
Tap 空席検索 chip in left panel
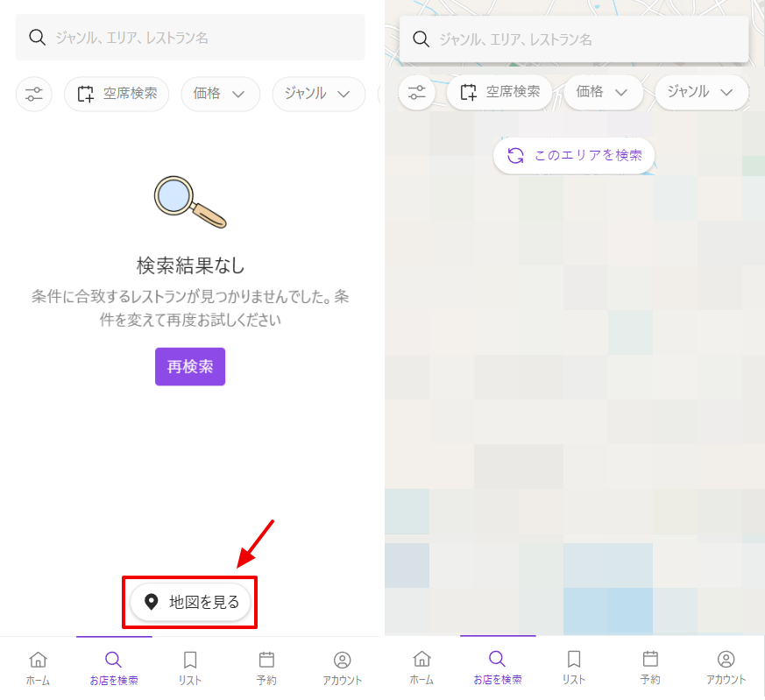(117, 94)
